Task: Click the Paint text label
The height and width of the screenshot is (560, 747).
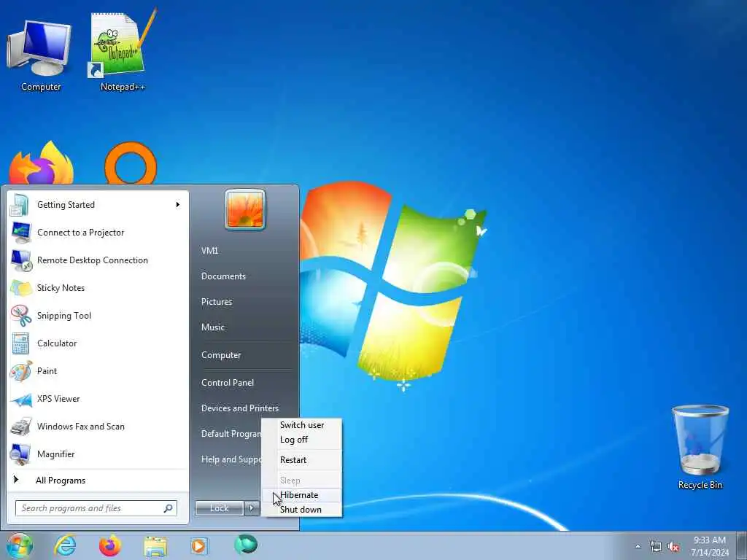Action: click(x=47, y=371)
